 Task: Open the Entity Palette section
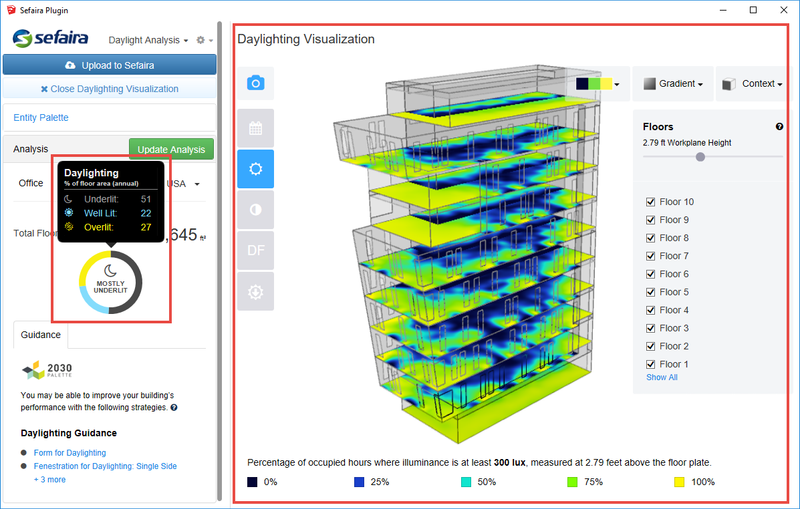[41, 117]
